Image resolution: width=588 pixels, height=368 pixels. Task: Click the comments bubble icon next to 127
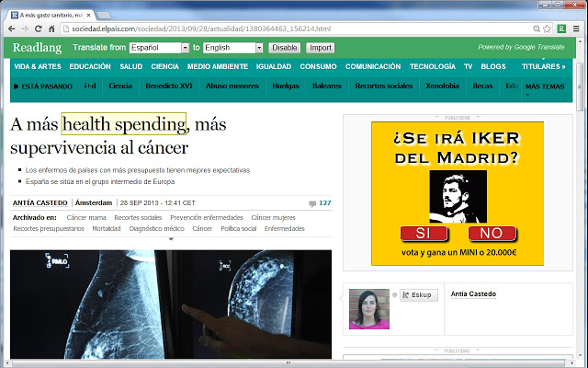click(x=312, y=203)
